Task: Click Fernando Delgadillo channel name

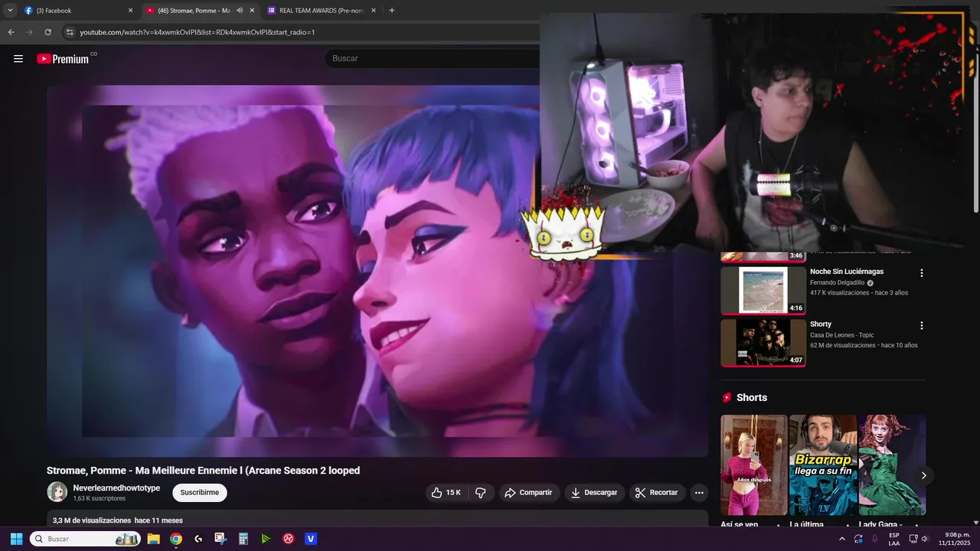Action: (838, 283)
